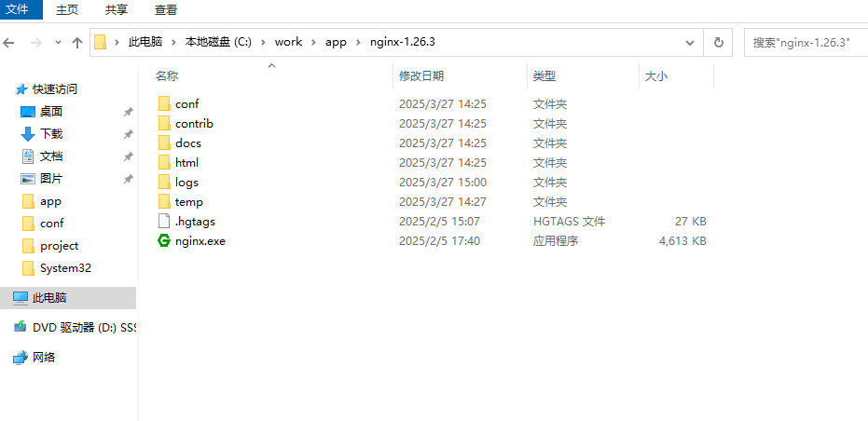Expand chevron after app in path
868x421 pixels.
pyautogui.click(x=358, y=42)
